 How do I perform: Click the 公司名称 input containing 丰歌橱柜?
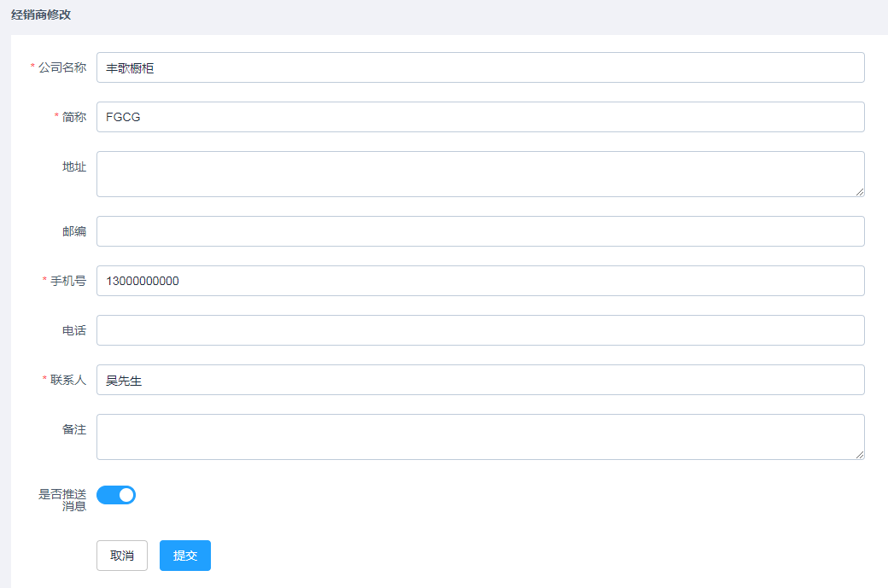480,67
